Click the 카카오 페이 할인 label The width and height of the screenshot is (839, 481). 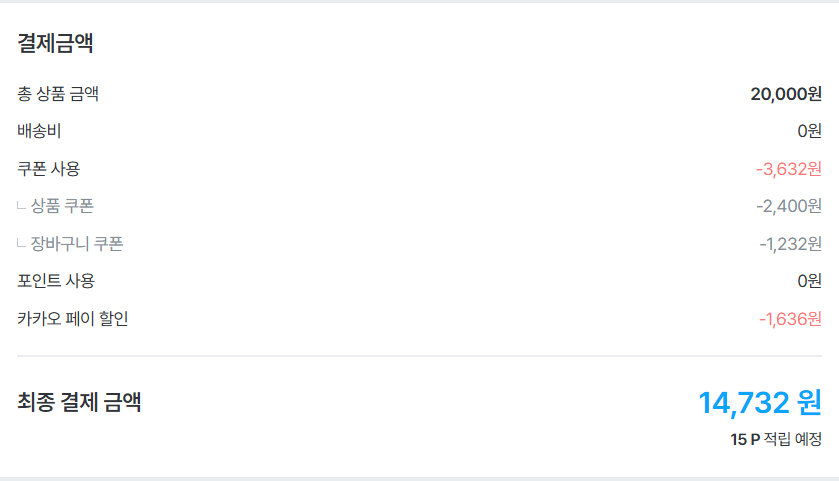73,319
